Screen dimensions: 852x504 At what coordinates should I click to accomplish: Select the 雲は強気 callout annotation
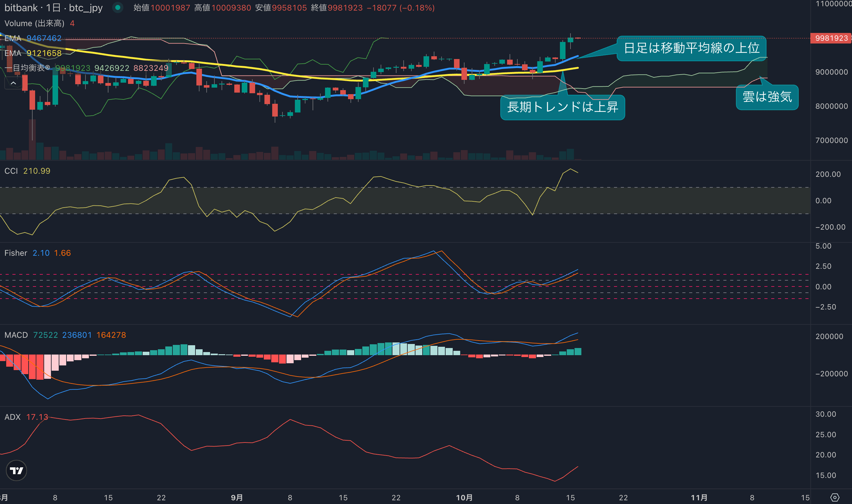tap(767, 97)
